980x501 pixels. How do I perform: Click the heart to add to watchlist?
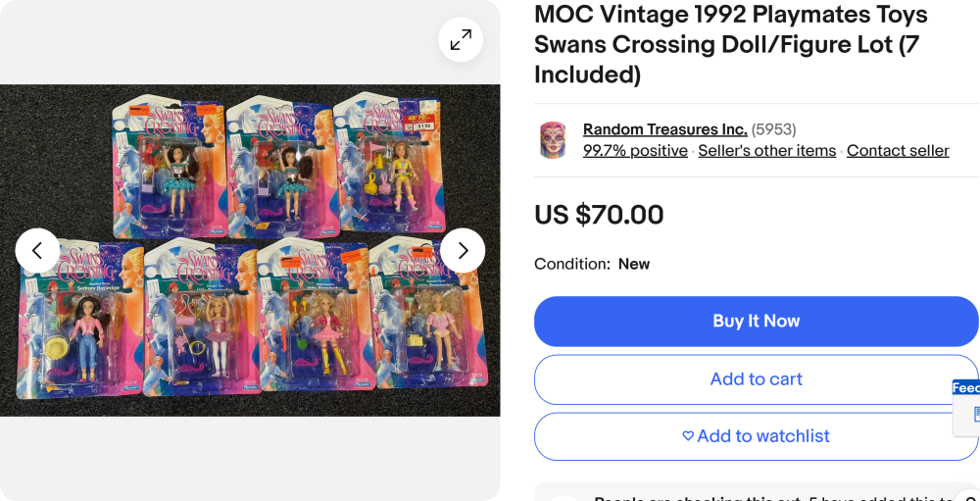coord(688,436)
